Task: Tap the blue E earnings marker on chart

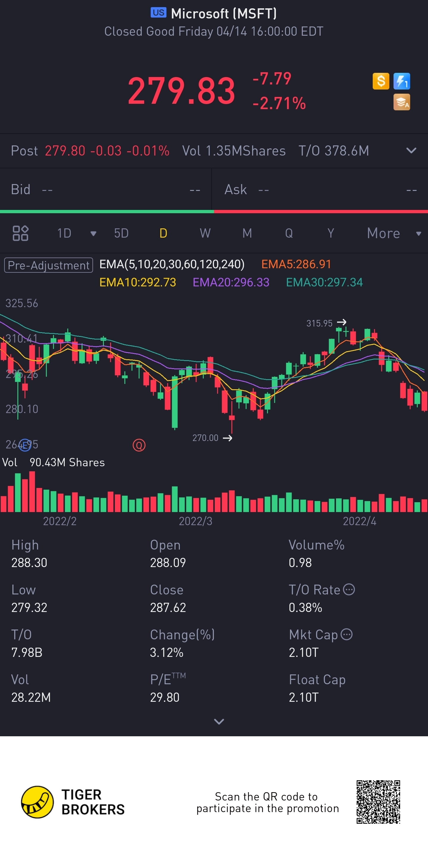Action: click(x=25, y=445)
